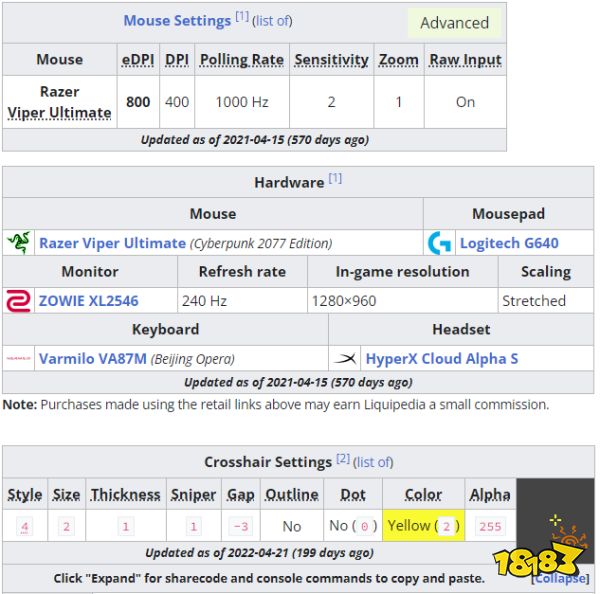This screenshot has width=600, height=594.
Task: Click the Sniper column header
Action: click(x=194, y=495)
